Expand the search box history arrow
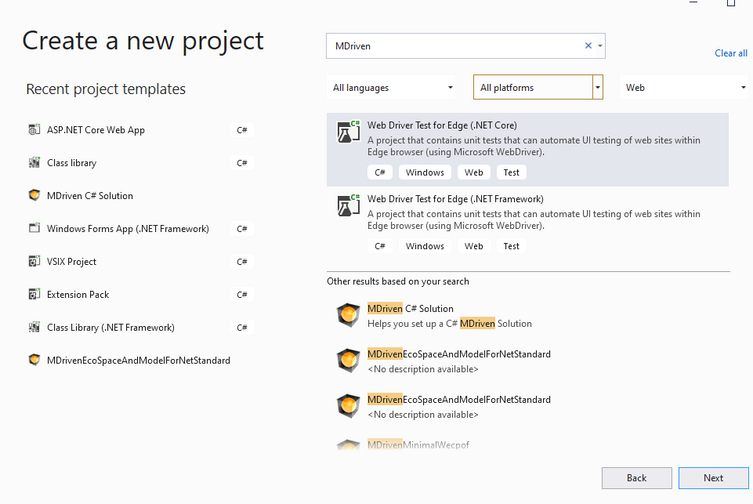 click(x=600, y=46)
